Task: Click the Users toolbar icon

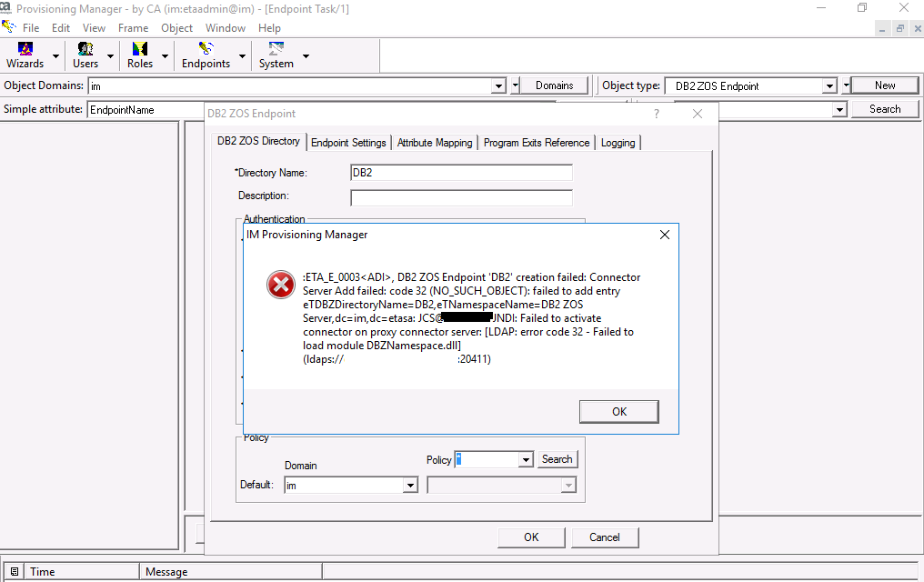Action: click(x=85, y=55)
